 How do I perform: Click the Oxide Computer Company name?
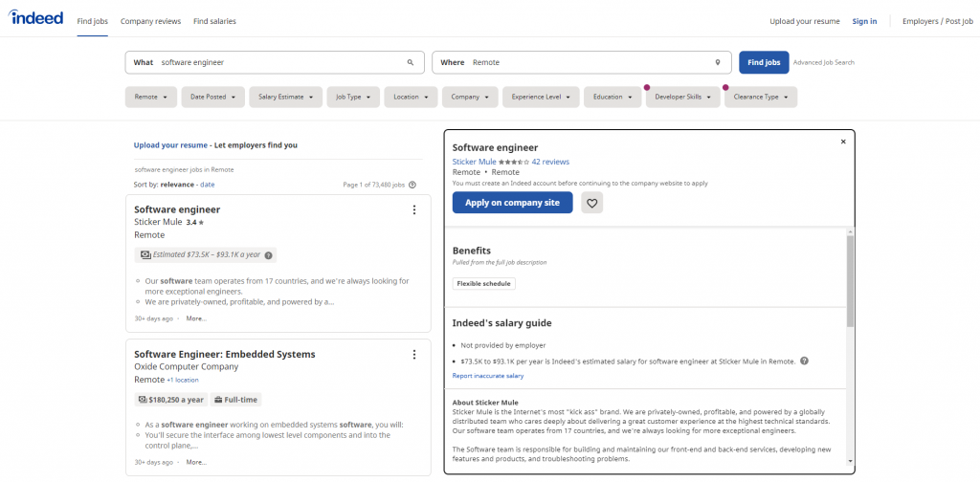pos(187,367)
